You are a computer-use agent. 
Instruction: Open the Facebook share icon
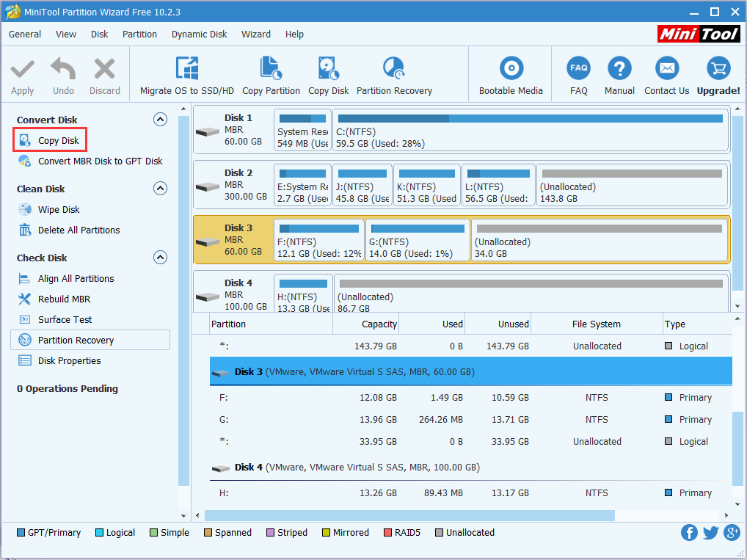(689, 532)
